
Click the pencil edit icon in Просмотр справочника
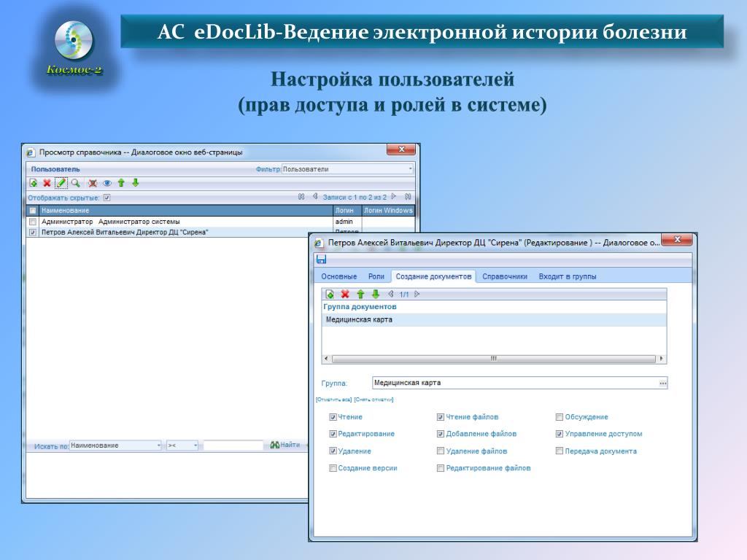tap(61, 183)
